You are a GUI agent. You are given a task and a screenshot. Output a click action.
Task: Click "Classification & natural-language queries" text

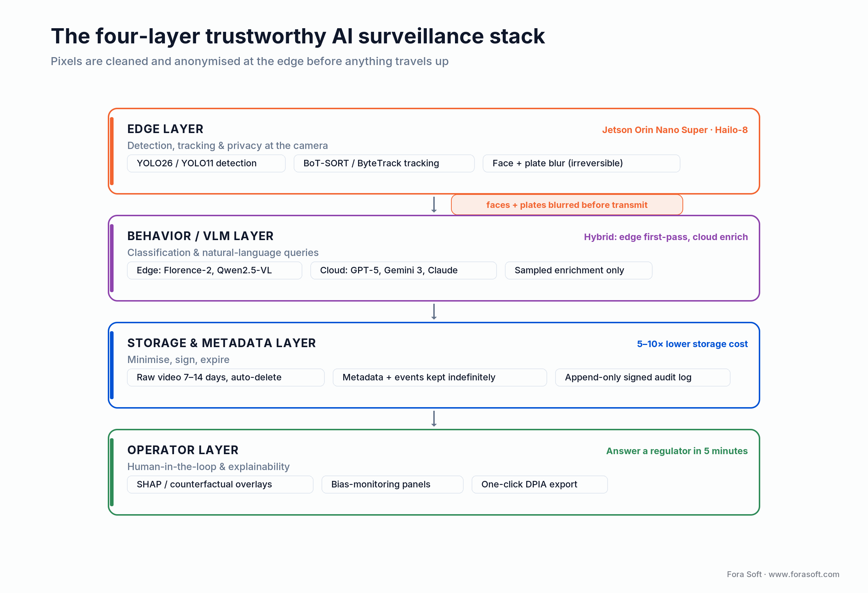222,253
